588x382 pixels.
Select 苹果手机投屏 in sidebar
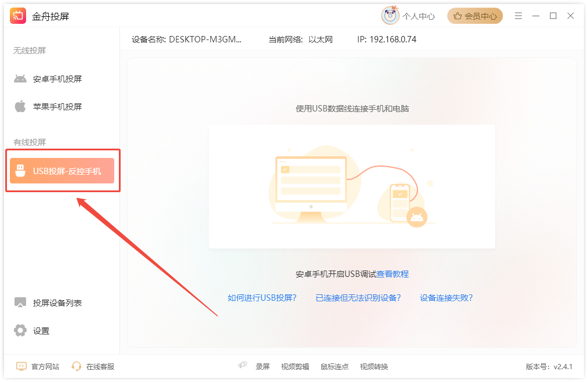click(57, 107)
